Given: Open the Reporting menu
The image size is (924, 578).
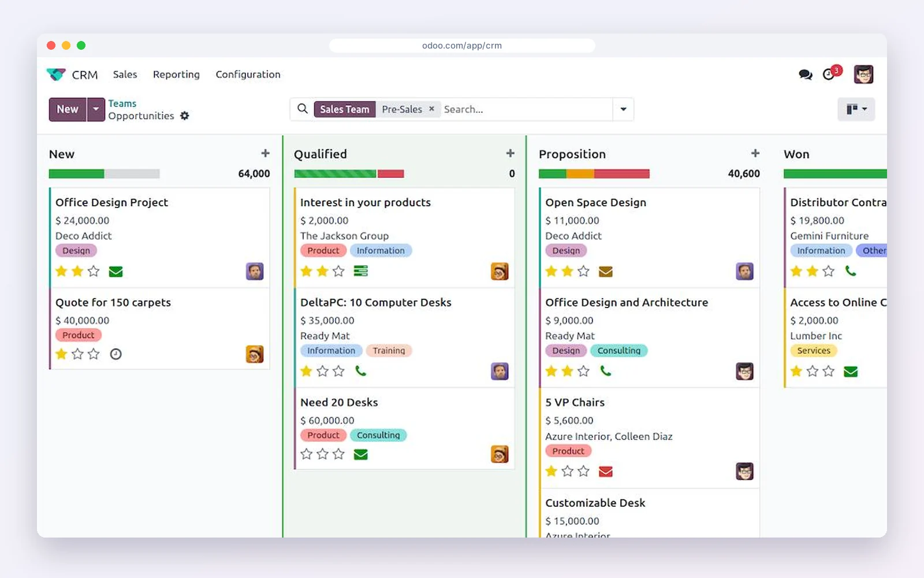Looking at the screenshot, I should pyautogui.click(x=176, y=75).
